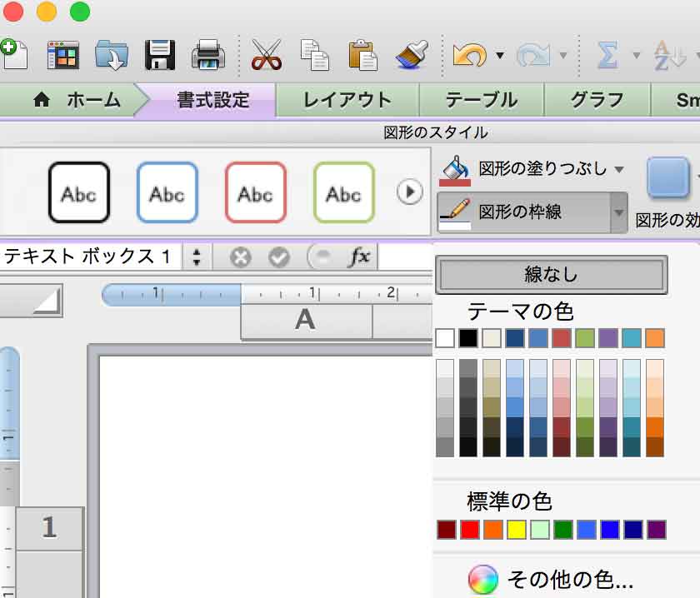Select the Format Painter brush icon

[410, 52]
